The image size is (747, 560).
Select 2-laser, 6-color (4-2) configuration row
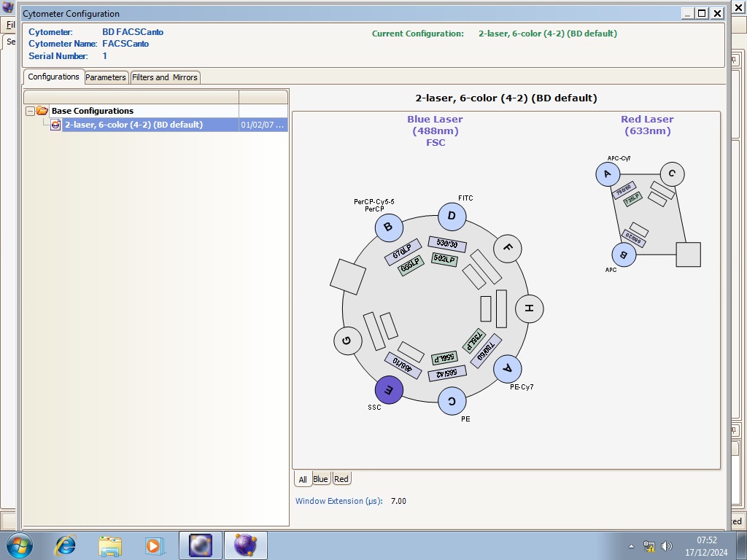point(174,125)
